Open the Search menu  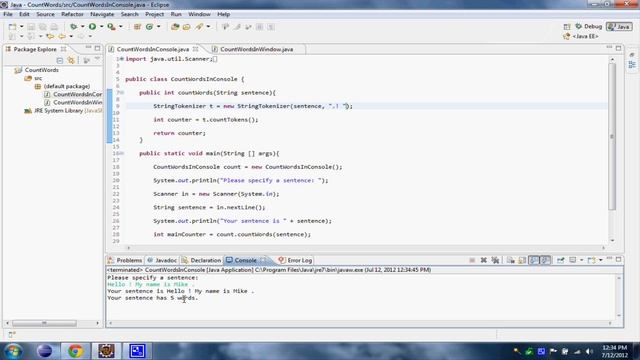pos(129,14)
